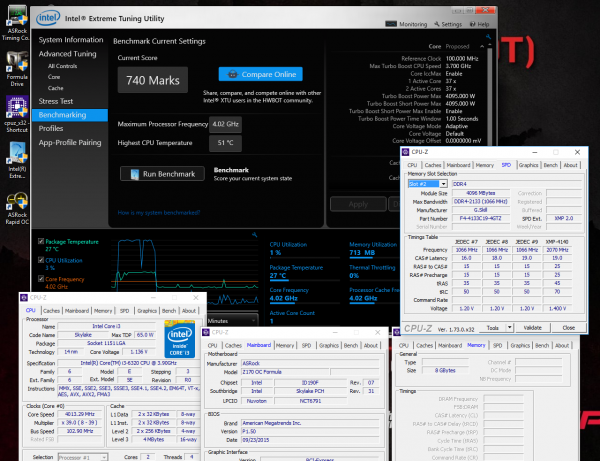600x461 pixels.
Task: Switch to Caches tab in CPU-Z CPU window
Action: pyautogui.click(x=51, y=311)
